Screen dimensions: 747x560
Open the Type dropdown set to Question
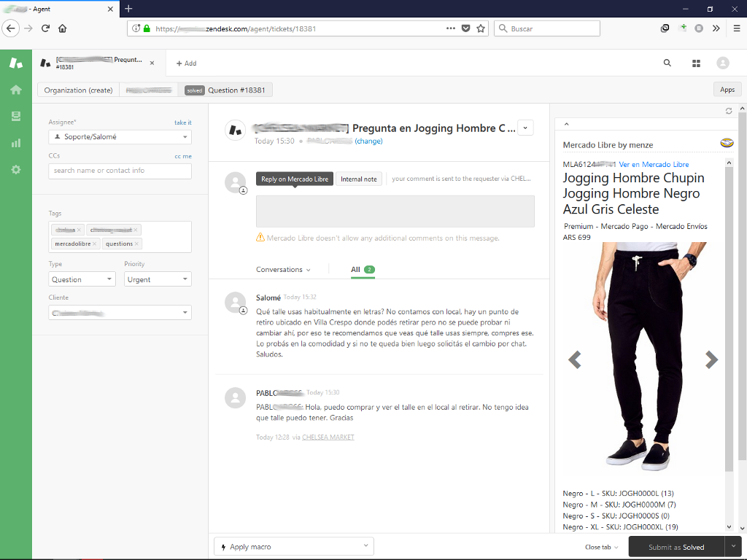82,279
